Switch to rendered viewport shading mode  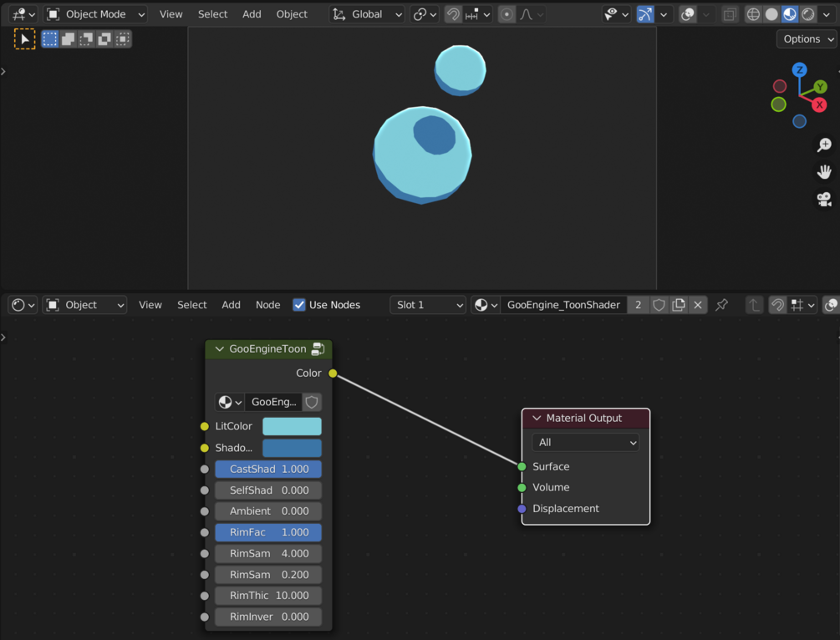click(808, 14)
